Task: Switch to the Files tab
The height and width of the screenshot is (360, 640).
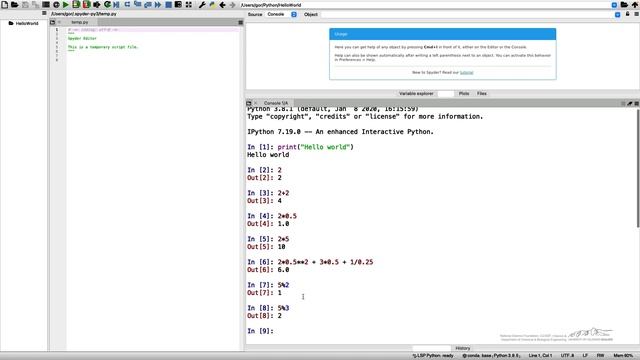Action: 482,93
